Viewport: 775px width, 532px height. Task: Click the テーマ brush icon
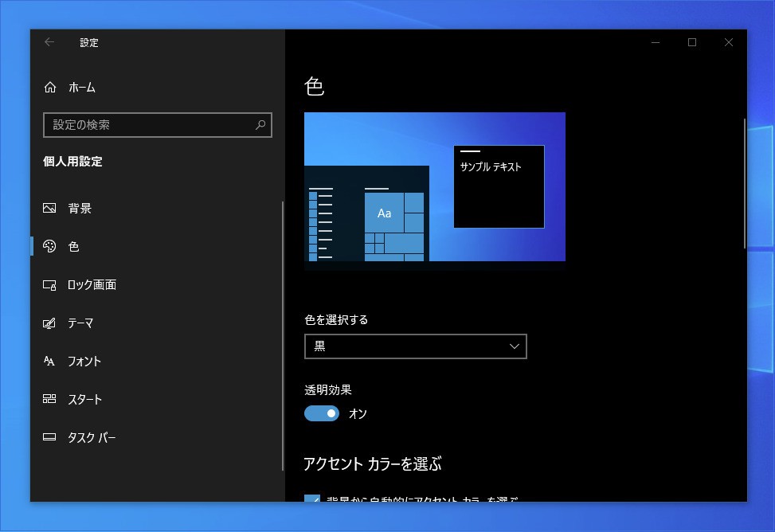tap(49, 323)
